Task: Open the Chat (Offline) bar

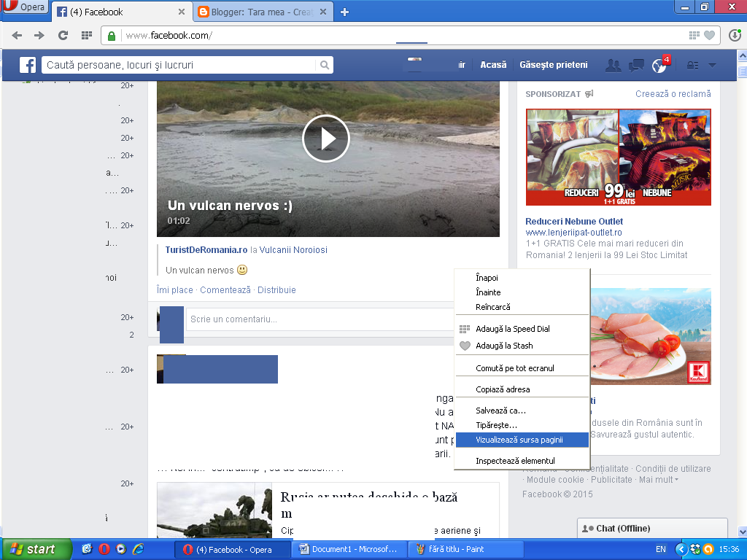Action: (652, 529)
